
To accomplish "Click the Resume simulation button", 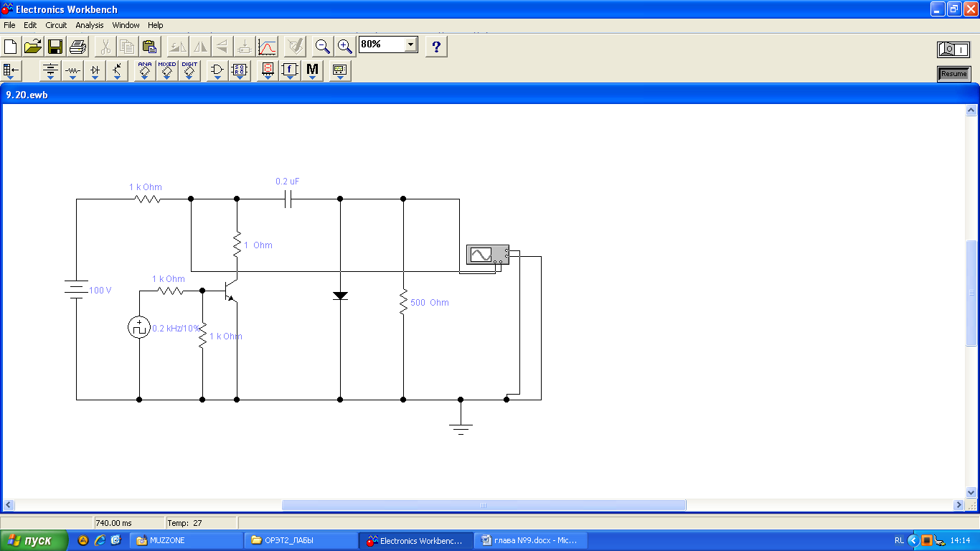I will click(x=953, y=74).
